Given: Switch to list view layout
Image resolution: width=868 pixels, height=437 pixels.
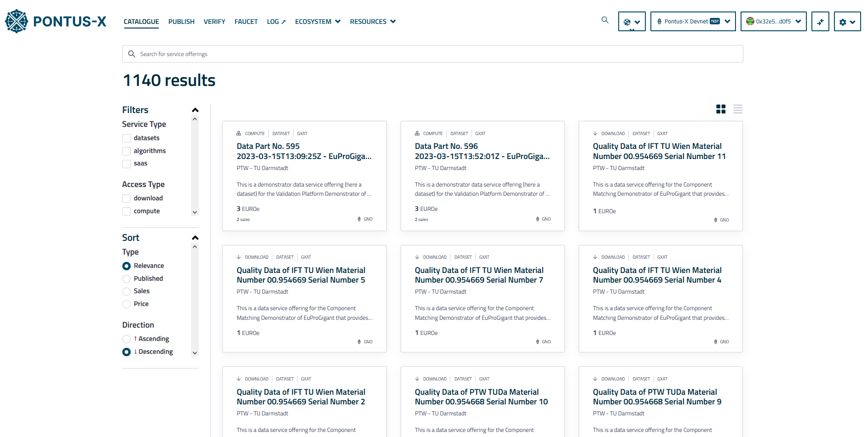Looking at the screenshot, I should pyautogui.click(x=738, y=109).
